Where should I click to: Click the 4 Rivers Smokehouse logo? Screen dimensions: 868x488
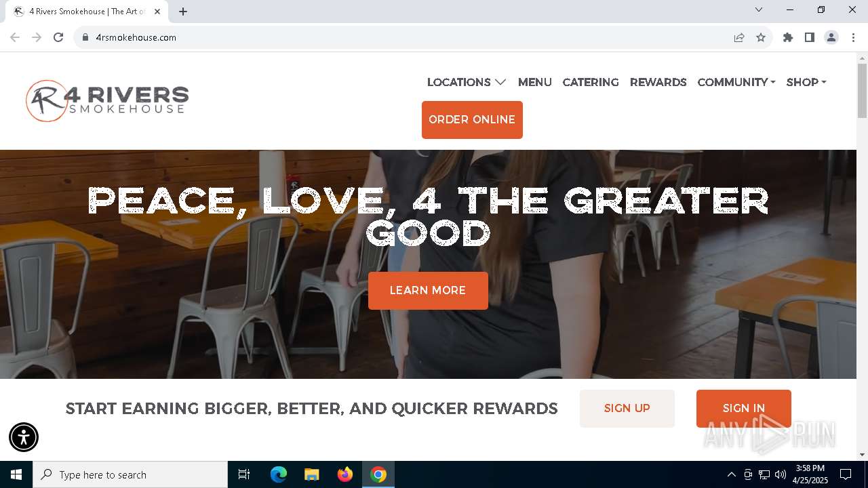pyautogui.click(x=107, y=100)
